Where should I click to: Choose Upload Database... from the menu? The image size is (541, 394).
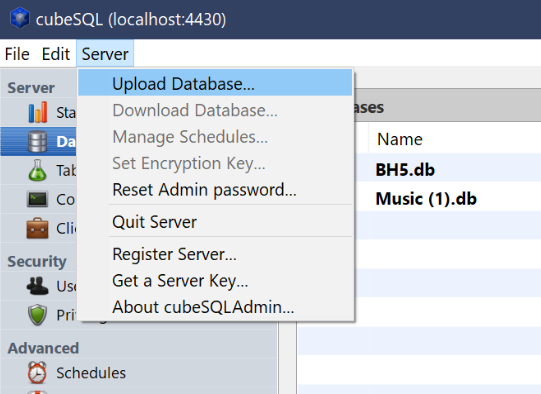(x=215, y=83)
